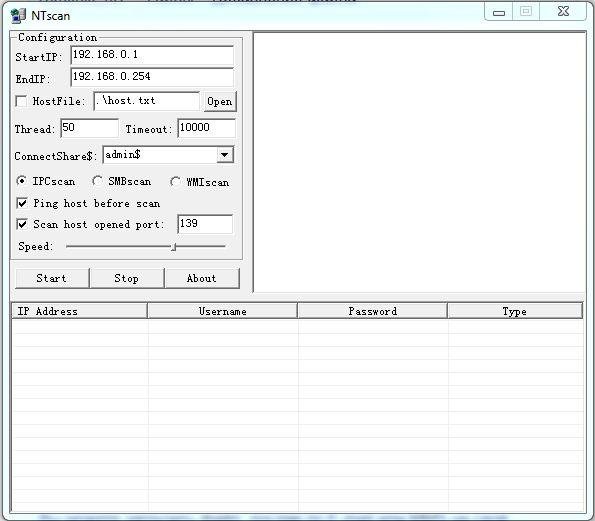Screen dimensions: 595x521
Task: Click the NTscan application icon in title bar
Action: [18, 16]
